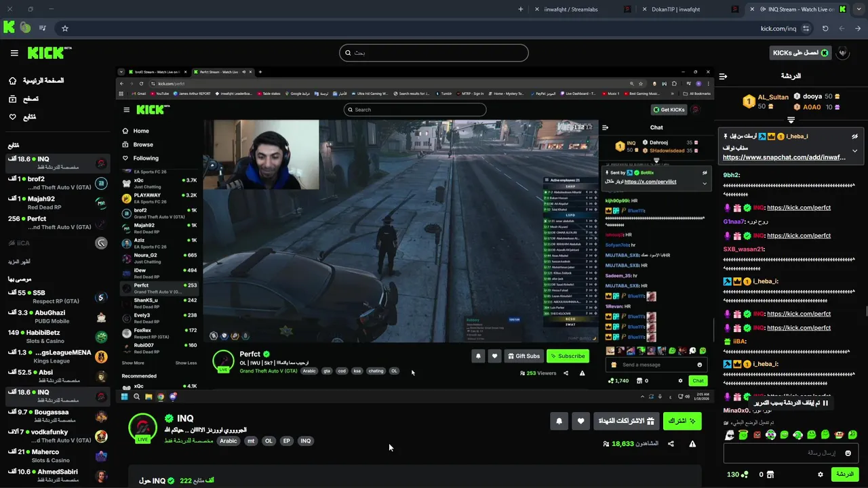
Task: Click the send message input field
Action: pos(791,453)
